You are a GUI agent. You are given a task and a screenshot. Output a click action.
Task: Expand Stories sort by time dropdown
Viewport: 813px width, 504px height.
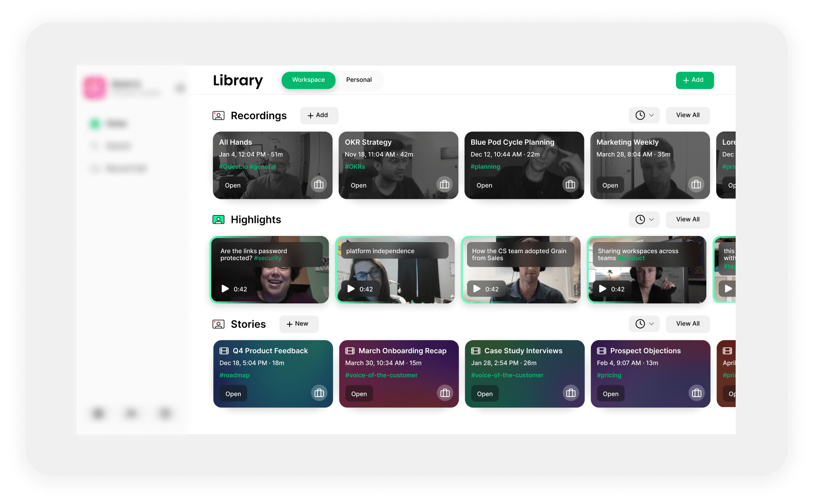click(x=644, y=324)
